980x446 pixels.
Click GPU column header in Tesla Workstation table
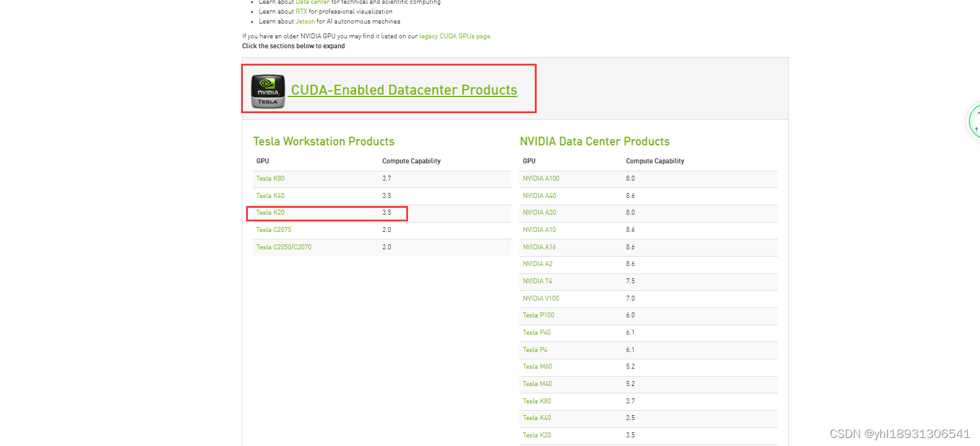coord(263,161)
